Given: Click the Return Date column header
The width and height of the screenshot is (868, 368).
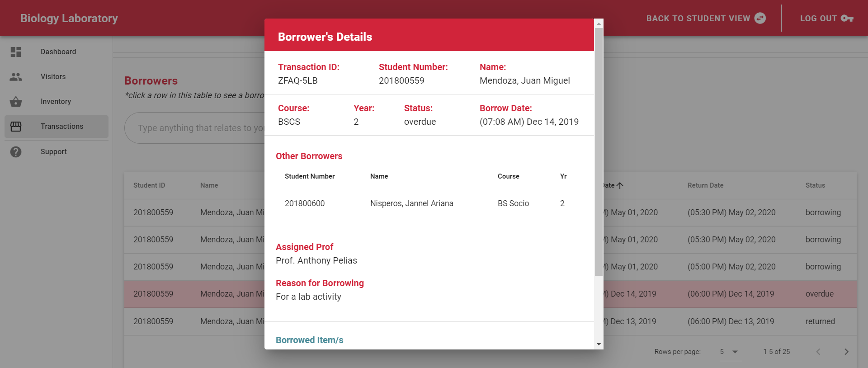Looking at the screenshot, I should tap(705, 185).
